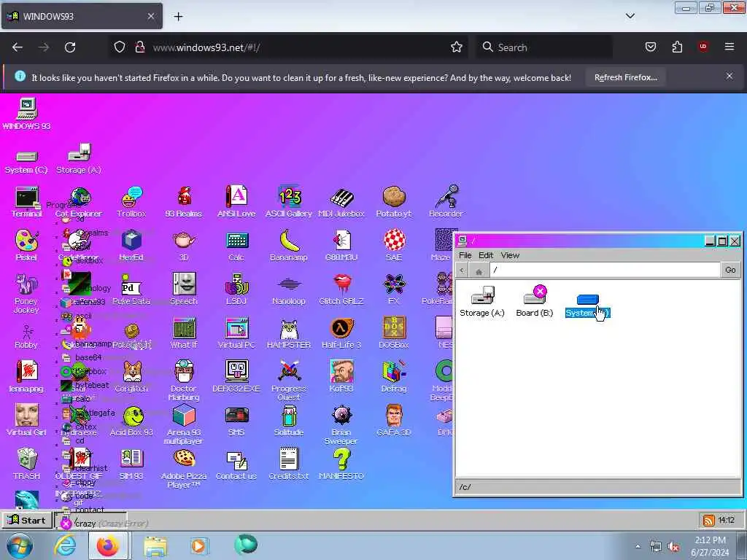The width and height of the screenshot is (747, 560).
Task: Open Glitch GRLZ lips icon
Action: click(341, 289)
